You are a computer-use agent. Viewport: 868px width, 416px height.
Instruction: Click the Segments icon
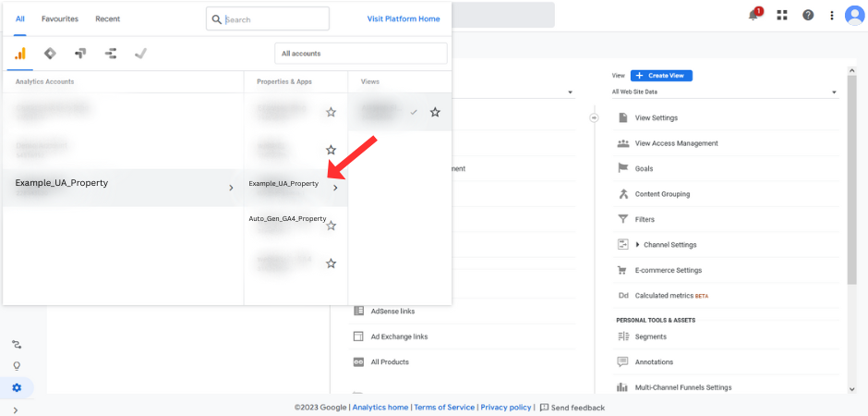pyautogui.click(x=622, y=336)
